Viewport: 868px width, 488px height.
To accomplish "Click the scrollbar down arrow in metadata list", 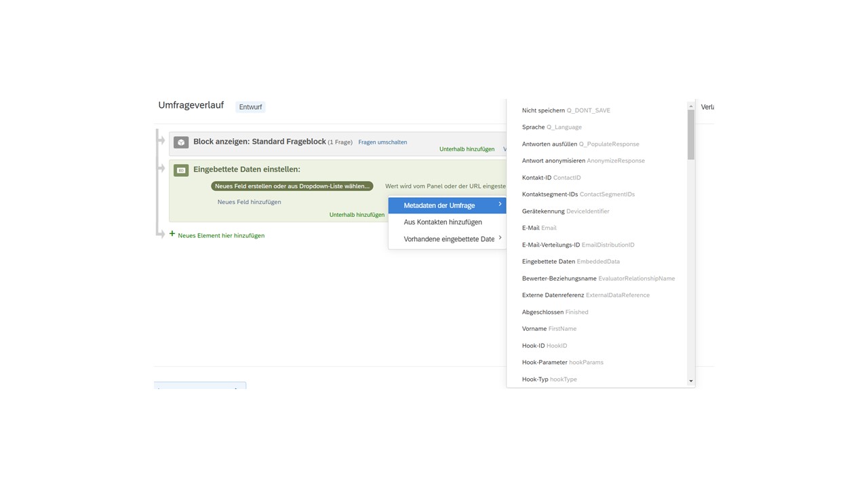I will point(691,382).
